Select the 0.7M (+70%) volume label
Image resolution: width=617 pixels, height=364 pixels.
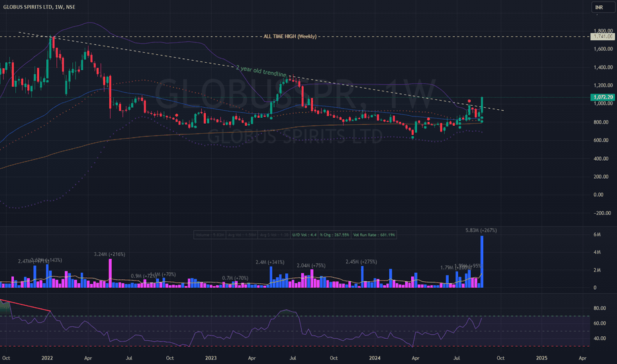[235, 278]
